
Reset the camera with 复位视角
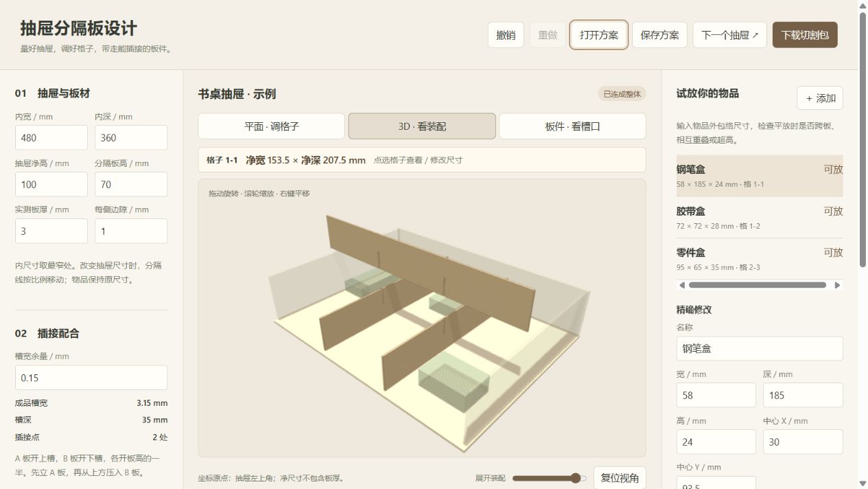point(620,478)
